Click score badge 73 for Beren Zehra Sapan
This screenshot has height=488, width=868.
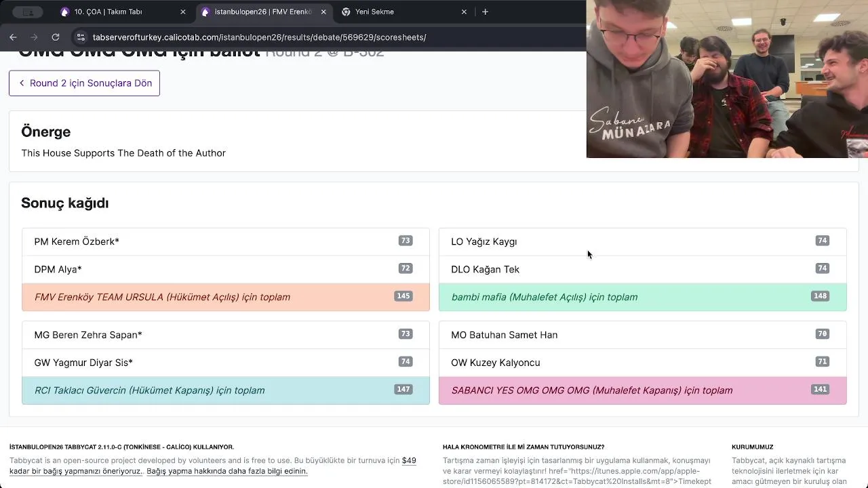click(x=406, y=334)
